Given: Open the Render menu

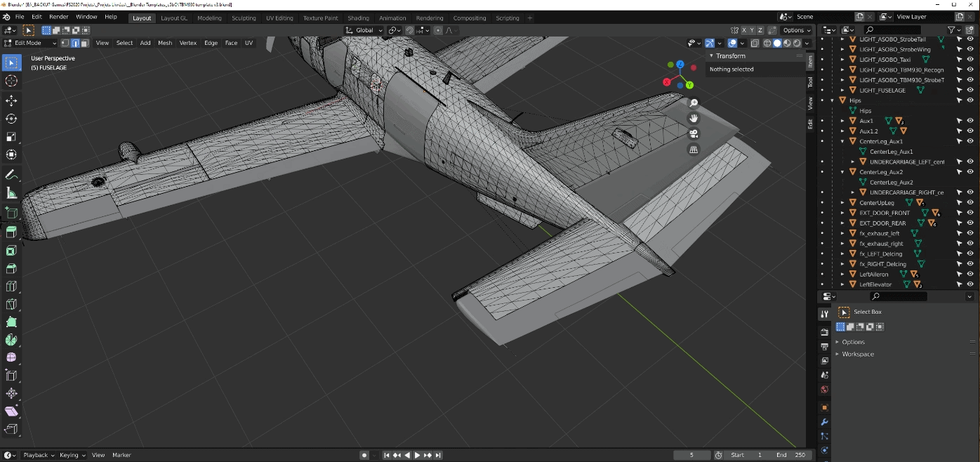Looking at the screenshot, I should coord(59,17).
